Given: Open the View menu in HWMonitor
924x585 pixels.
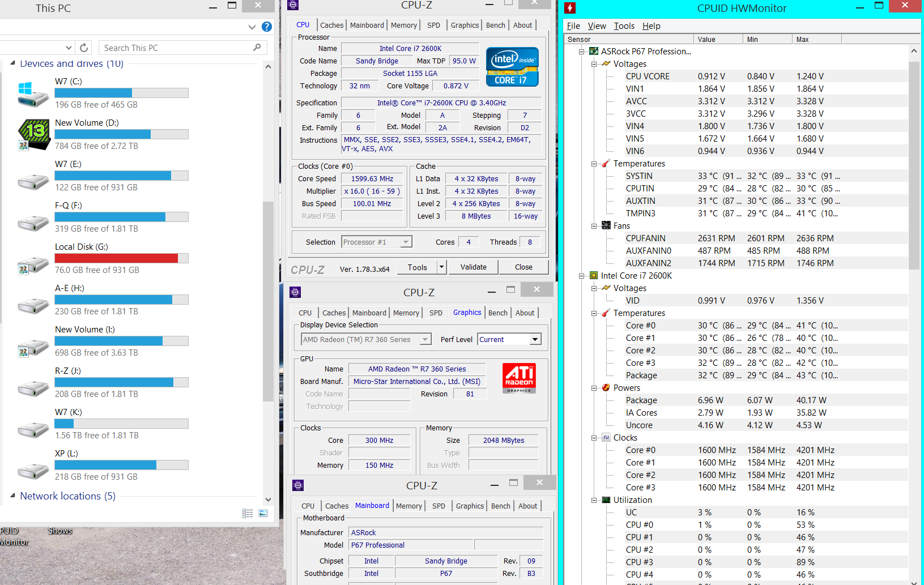Looking at the screenshot, I should (x=597, y=25).
